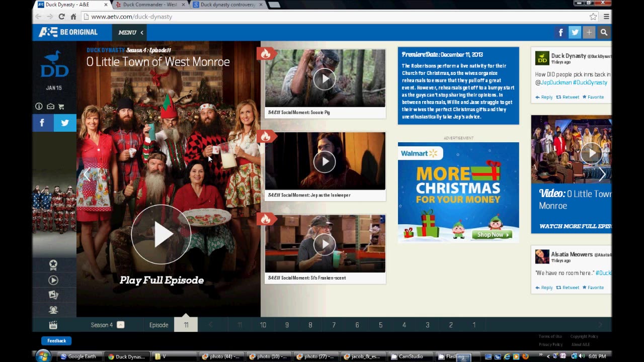Go to previous slide with left arrow
644x362 pixels.
pos(87,174)
